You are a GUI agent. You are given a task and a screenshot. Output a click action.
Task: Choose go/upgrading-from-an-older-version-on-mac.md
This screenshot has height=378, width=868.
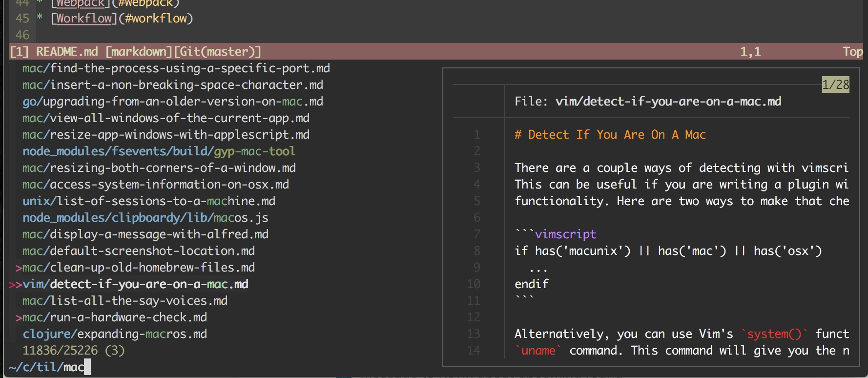[x=172, y=102]
